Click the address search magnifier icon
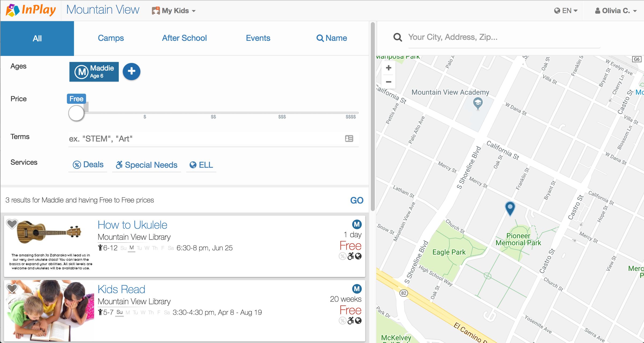Viewport: 644px width, 343px height. coord(397,37)
